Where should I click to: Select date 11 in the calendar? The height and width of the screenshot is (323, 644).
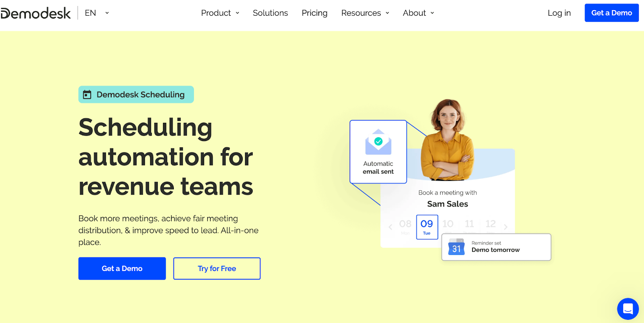(469, 224)
